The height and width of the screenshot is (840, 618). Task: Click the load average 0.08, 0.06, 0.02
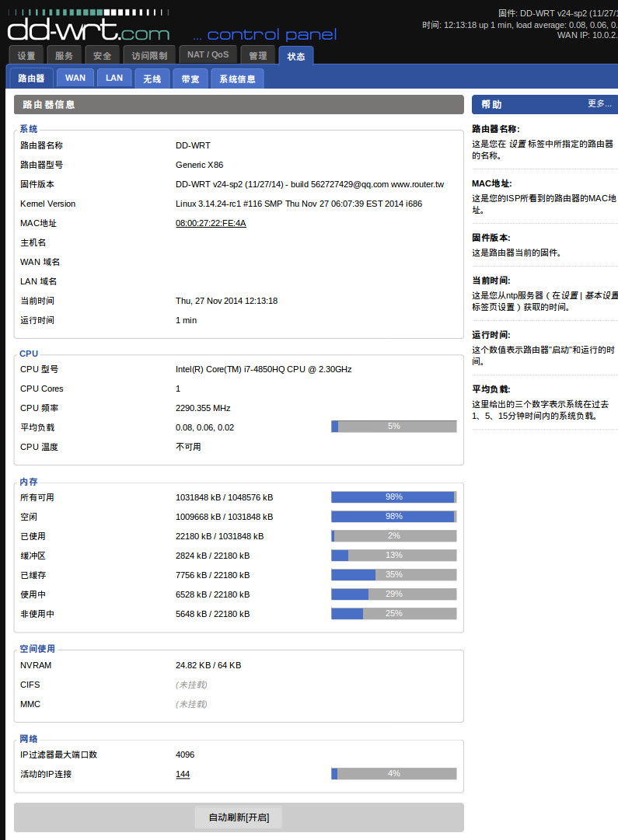point(204,427)
